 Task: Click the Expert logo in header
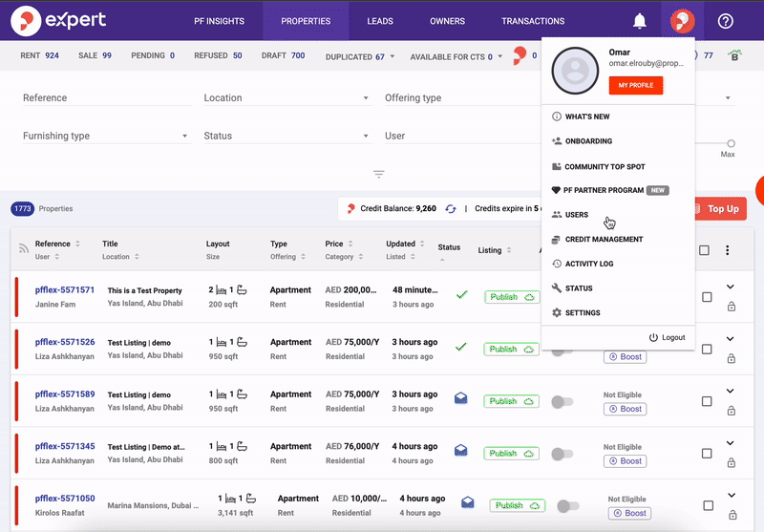point(58,20)
